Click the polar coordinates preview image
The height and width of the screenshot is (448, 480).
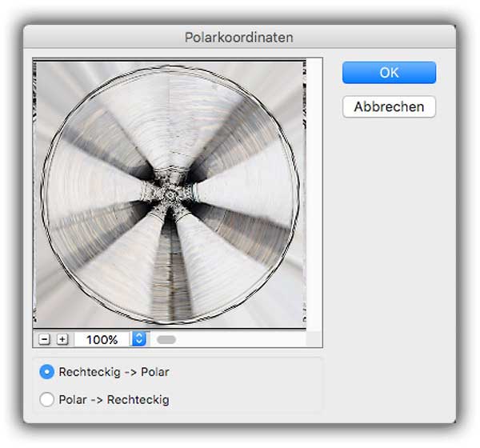pos(170,194)
